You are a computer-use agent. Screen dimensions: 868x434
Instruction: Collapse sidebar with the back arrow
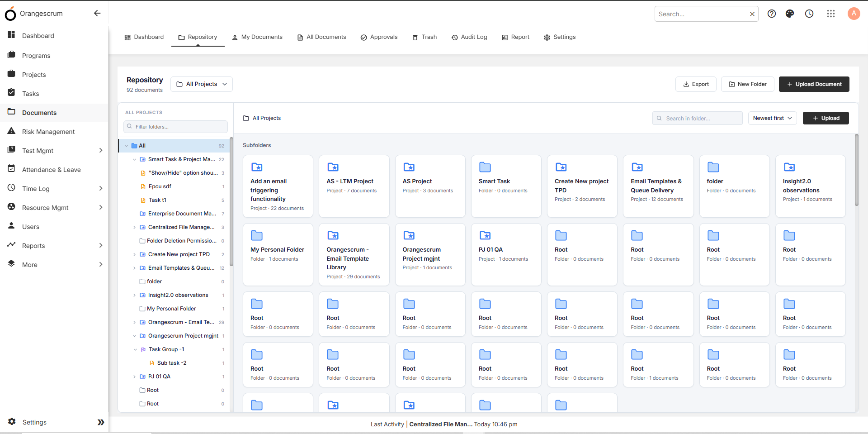(97, 13)
